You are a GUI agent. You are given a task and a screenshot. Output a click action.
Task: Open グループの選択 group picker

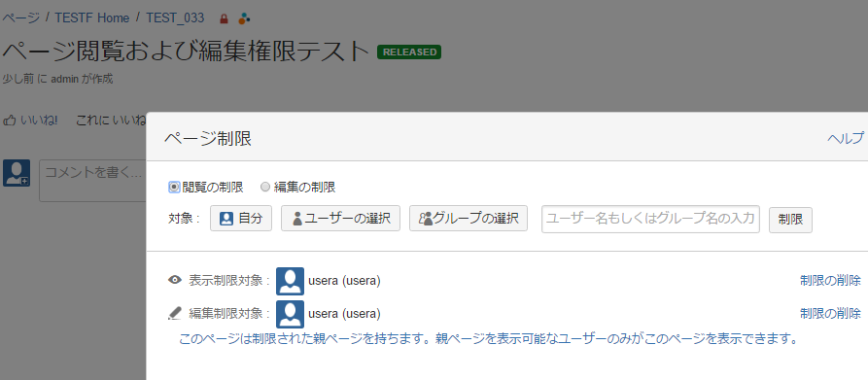pyautogui.click(x=469, y=219)
